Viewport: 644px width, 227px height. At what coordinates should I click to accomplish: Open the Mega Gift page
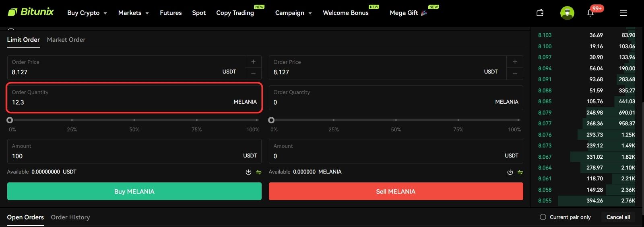click(x=408, y=13)
